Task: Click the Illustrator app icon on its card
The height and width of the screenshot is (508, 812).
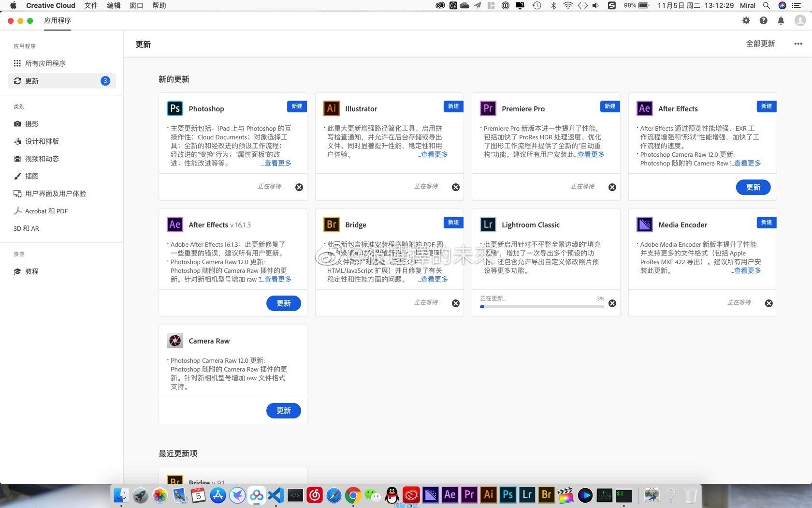Action: [x=332, y=108]
